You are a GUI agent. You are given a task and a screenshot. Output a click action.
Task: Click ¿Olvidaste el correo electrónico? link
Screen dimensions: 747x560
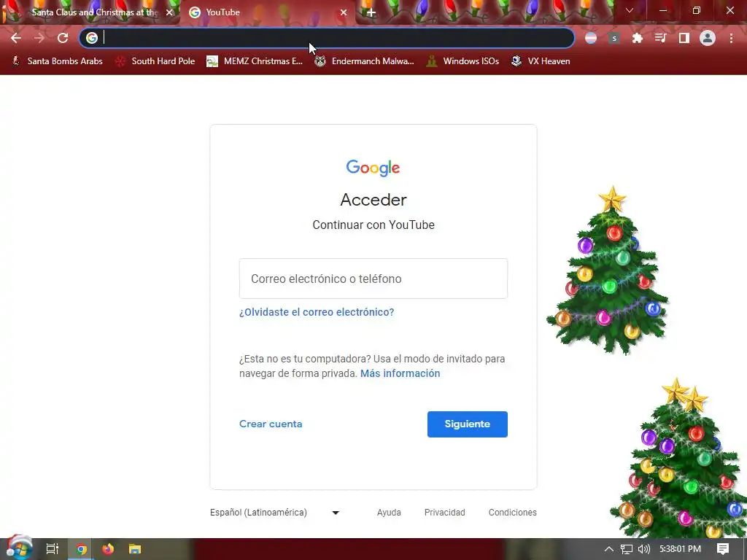pos(317,312)
